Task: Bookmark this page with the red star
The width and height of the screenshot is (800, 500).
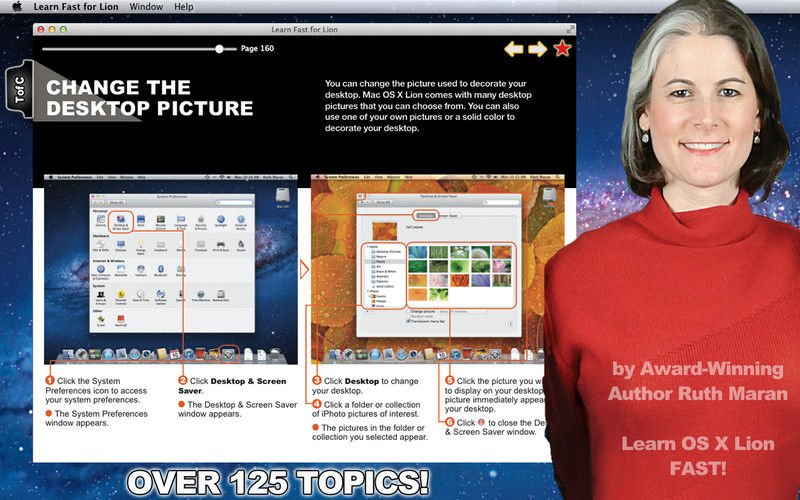Action: pos(562,48)
